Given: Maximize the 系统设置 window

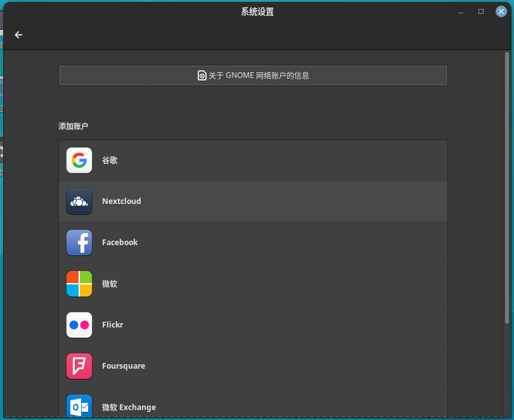Looking at the screenshot, I should click(x=481, y=11).
